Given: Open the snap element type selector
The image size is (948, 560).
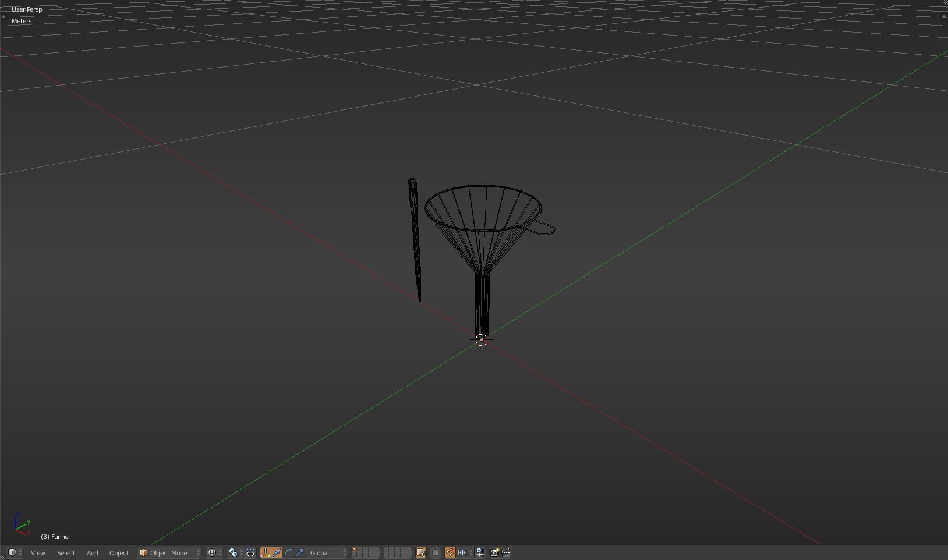Looking at the screenshot, I should tap(464, 552).
